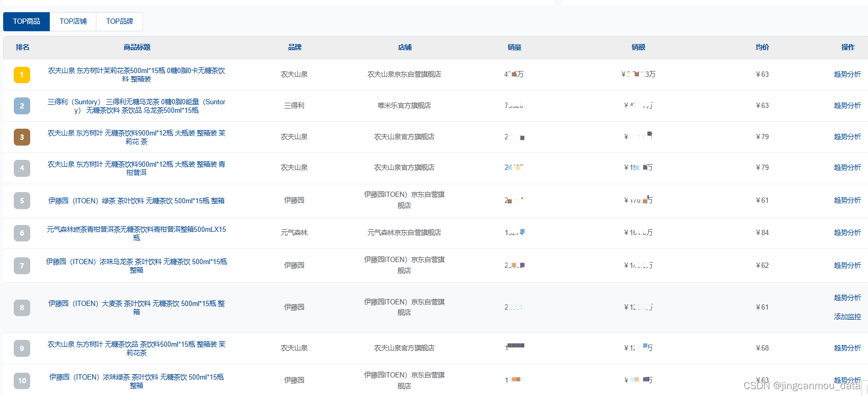View 趋势分析 for rank 1 product

tap(847, 75)
